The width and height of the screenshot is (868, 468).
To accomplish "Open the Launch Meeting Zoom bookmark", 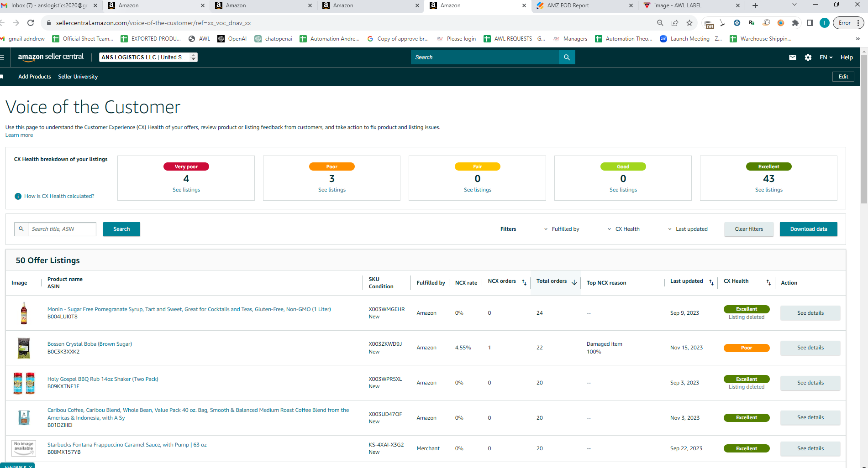I will (x=691, y=39).
